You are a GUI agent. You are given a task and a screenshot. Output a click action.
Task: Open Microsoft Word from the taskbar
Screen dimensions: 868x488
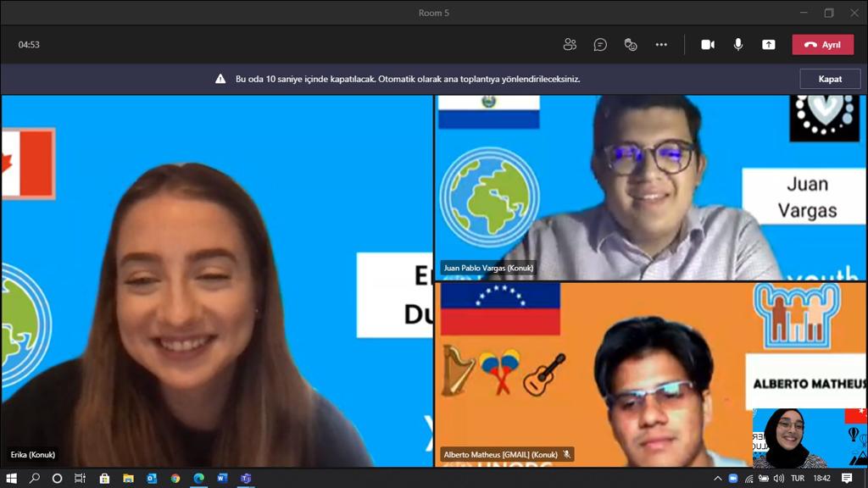223,478
